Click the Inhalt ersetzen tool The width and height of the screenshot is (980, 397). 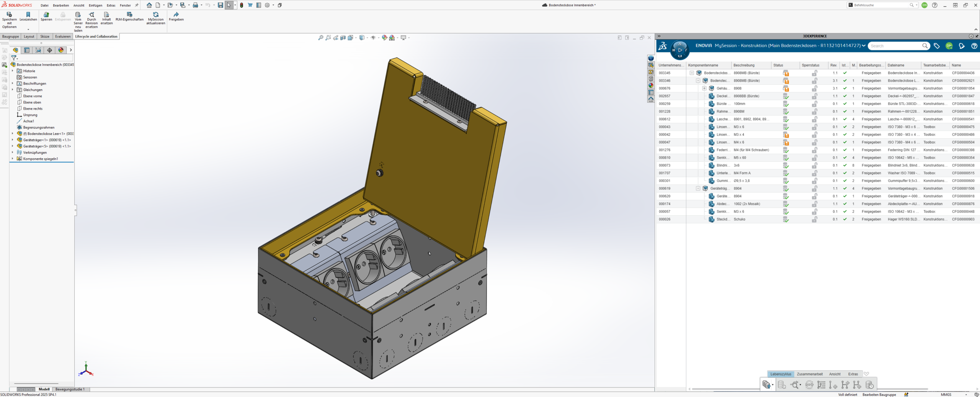106,18
